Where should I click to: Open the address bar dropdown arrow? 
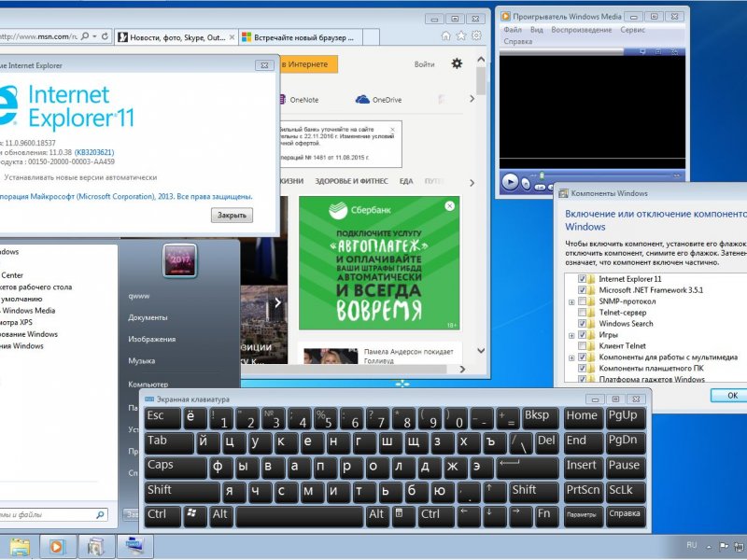pos(95,36)
